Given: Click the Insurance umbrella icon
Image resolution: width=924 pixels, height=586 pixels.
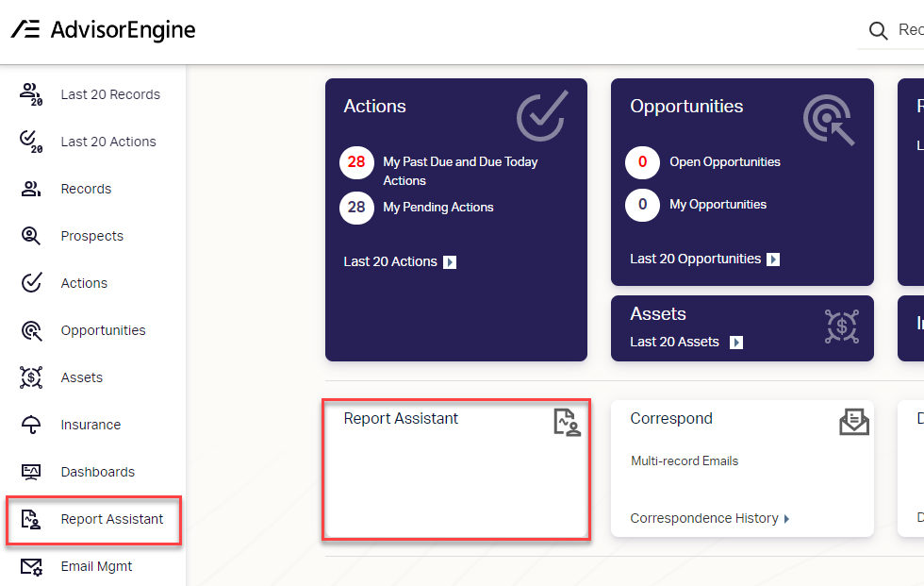Looking at the screenshot, I should point(30,425).
